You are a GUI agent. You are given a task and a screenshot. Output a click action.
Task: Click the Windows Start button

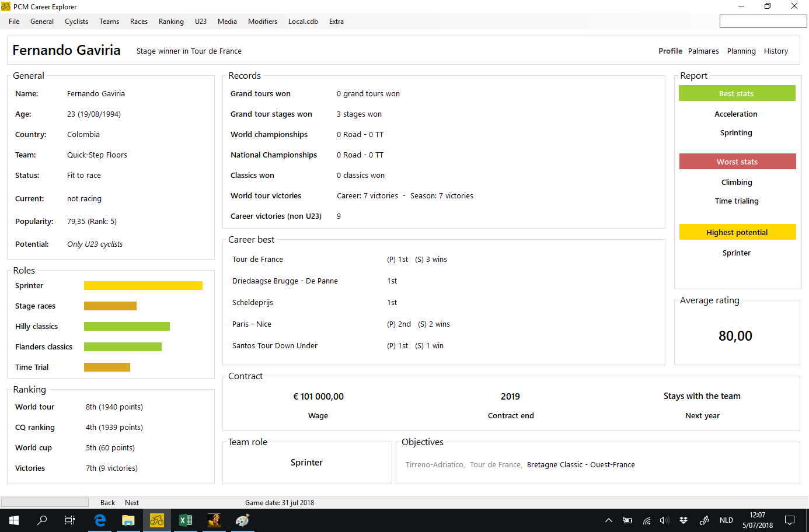click(14, 520)
